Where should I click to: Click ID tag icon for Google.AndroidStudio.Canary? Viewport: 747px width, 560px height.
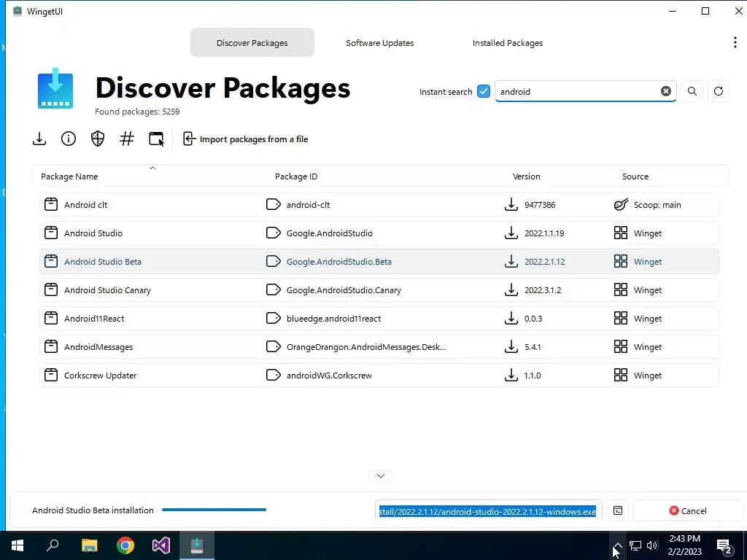coord(273,290)
